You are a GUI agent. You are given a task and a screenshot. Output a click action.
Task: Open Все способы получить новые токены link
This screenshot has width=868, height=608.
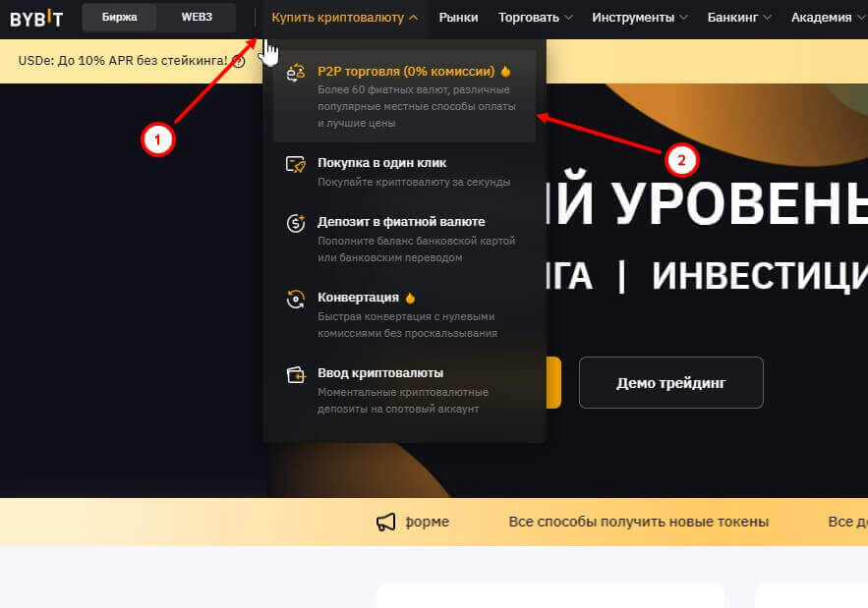click(x=638, y=522)
